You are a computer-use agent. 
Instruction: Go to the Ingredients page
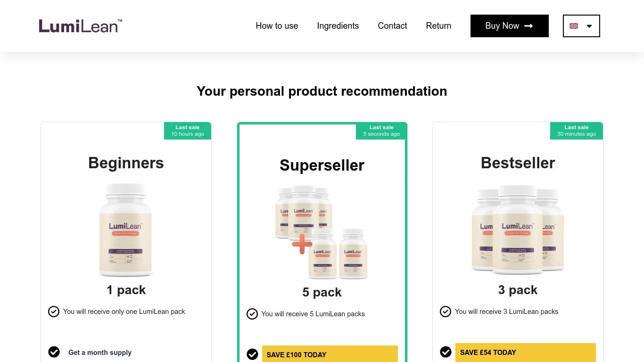point(338,26)
